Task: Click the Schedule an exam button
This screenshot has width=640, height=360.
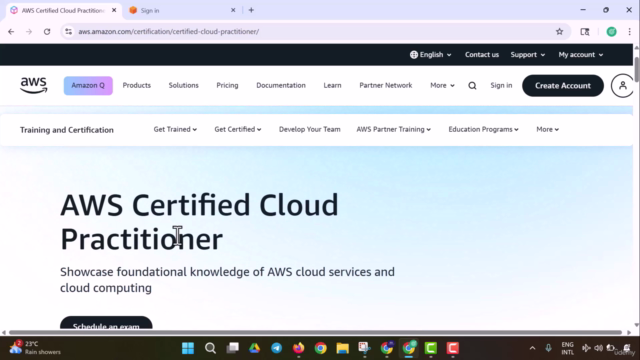Action: point(106,323)
